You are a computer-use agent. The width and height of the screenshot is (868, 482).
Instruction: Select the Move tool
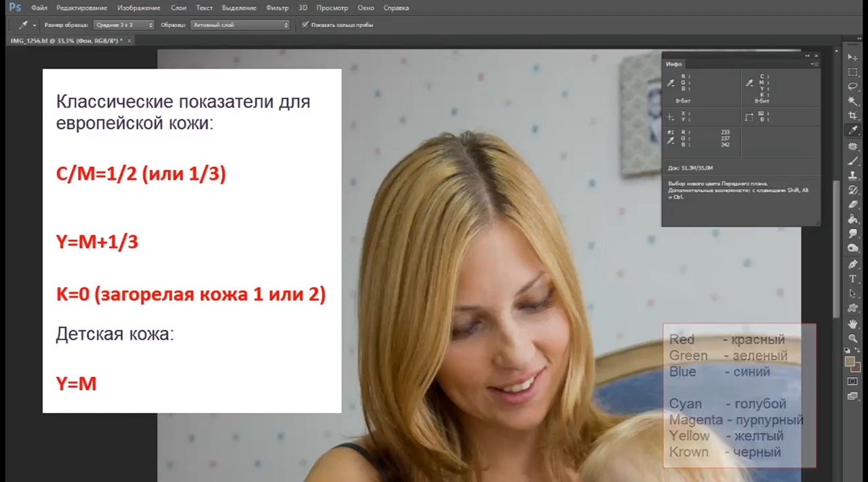point(853,58)
